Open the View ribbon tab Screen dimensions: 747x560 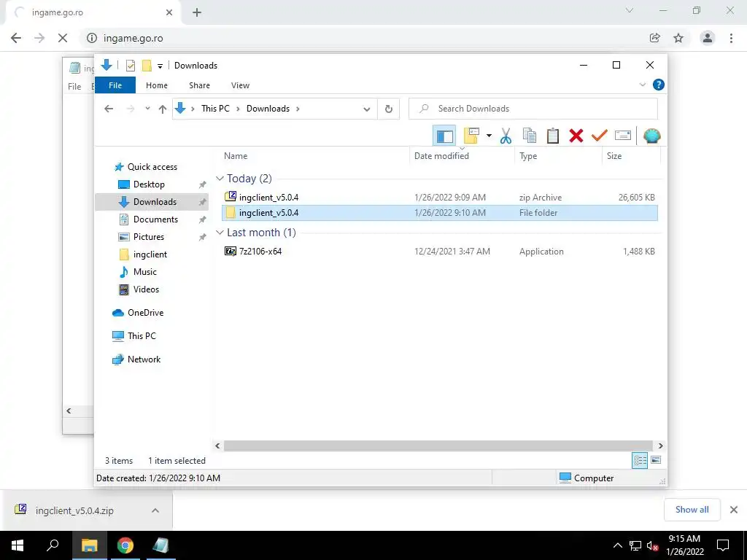click(240, 85)
